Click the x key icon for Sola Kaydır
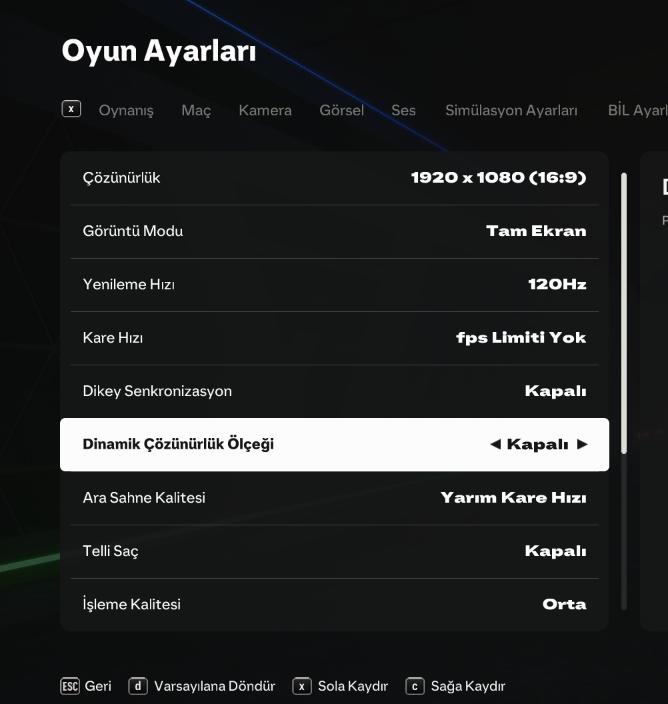 coord(302,686)
